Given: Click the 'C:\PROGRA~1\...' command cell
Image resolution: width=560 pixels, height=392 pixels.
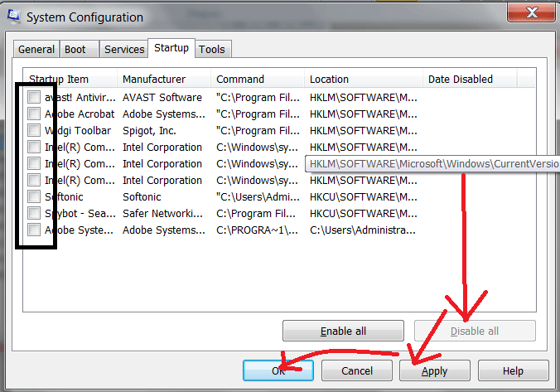Looking at the screenshot, I should (257, 230).
